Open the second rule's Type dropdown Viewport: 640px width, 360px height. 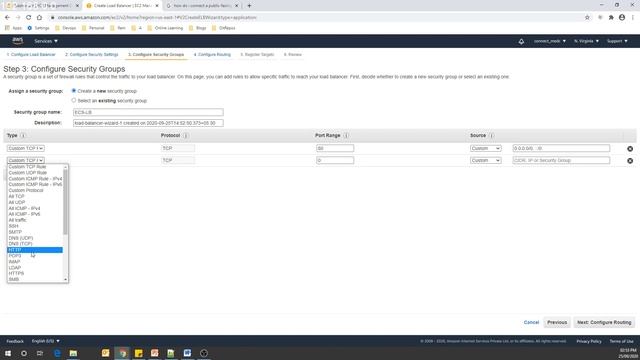[26, 160]
